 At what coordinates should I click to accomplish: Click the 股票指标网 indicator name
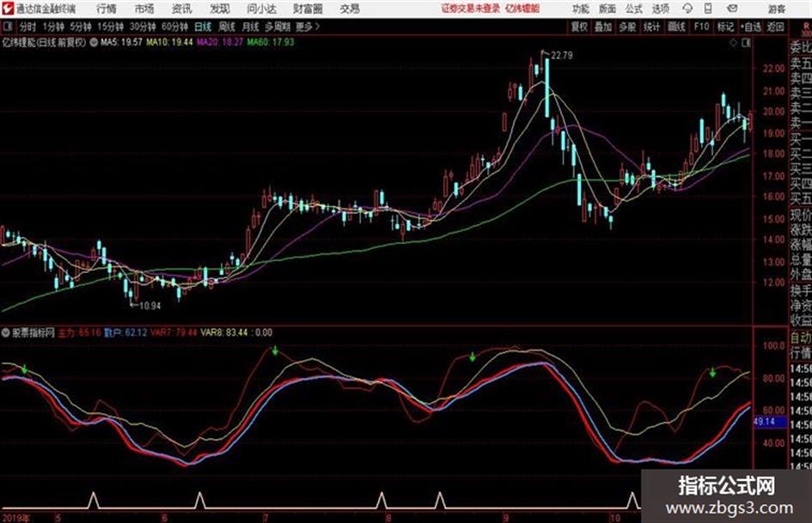(x=34, y=332)
